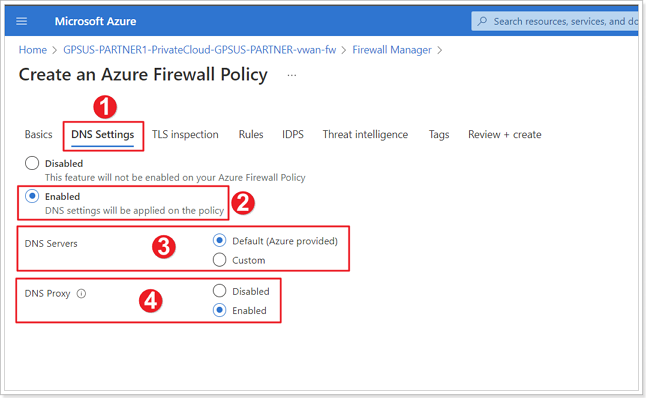646x398 pixels.
Task: Choose Custom DNS servers option
Action: point(220,260)
